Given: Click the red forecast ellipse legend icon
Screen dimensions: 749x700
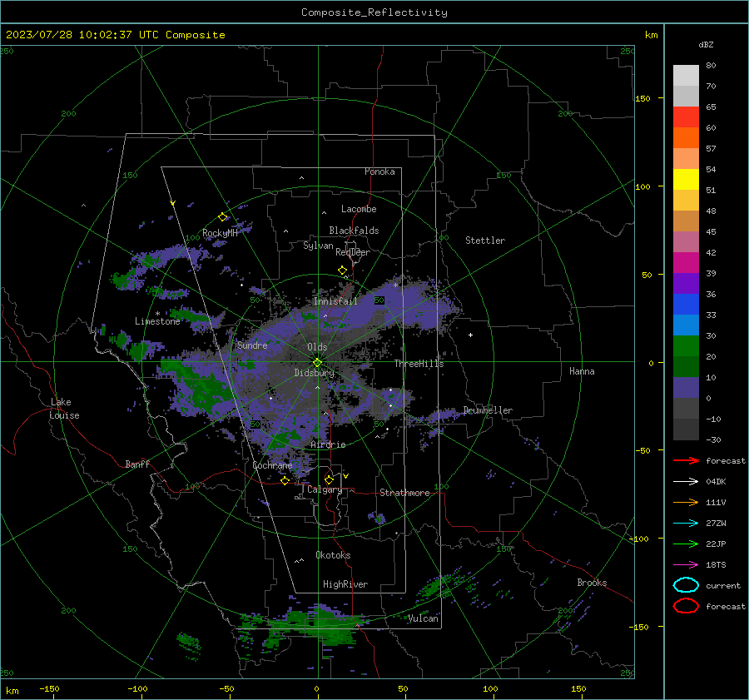Looking at the screenshot, I should coord(686,606).
